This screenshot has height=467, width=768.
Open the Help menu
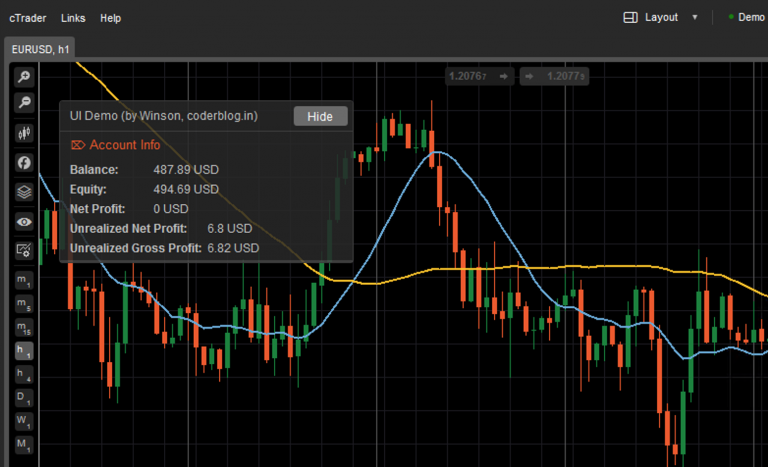[111, 18]
